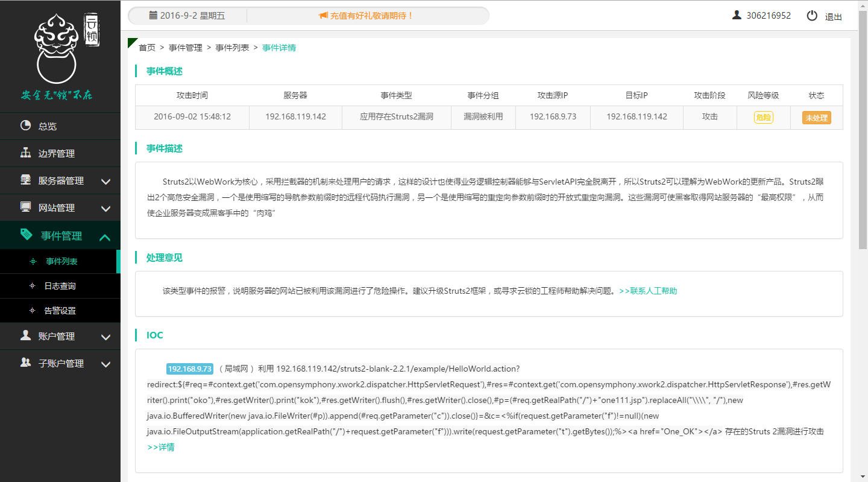Click the overview pie chart icon
This screenshot has width=868, height=482.
point(26,125)
